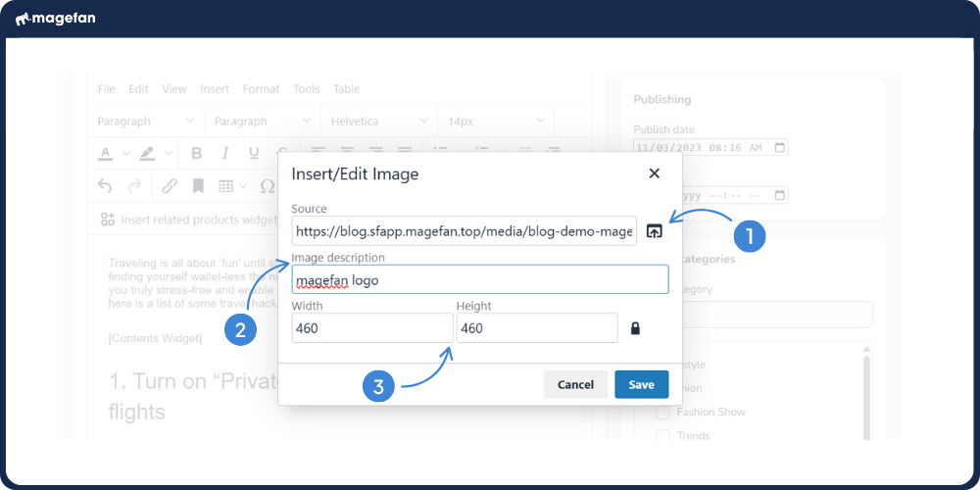
Task: Click the text color A swatch
Action: 106,153
